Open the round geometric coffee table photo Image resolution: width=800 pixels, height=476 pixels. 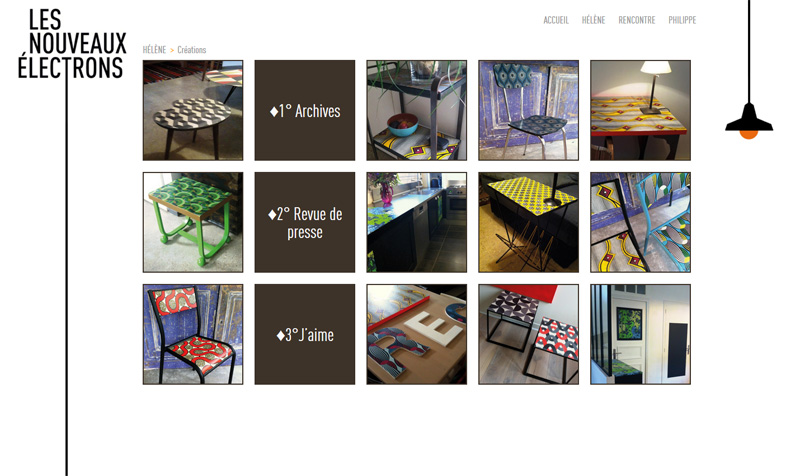click(193, 110)
